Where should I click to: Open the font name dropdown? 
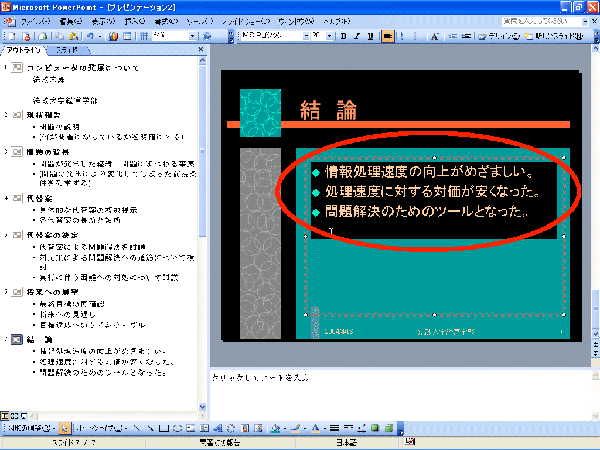306,36
